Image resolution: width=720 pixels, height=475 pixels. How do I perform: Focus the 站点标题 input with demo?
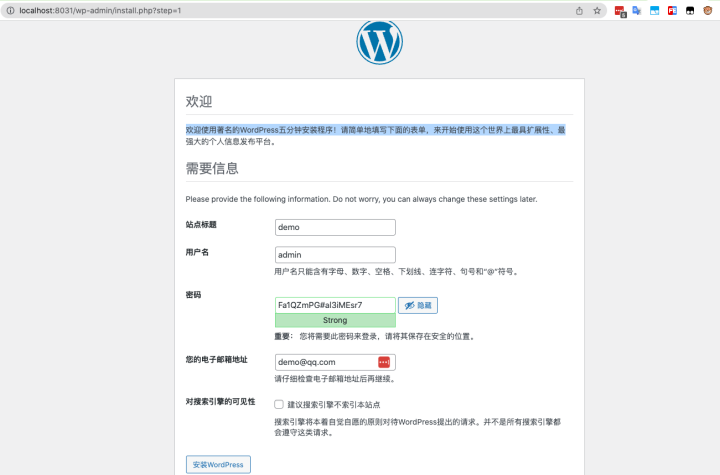335,227
